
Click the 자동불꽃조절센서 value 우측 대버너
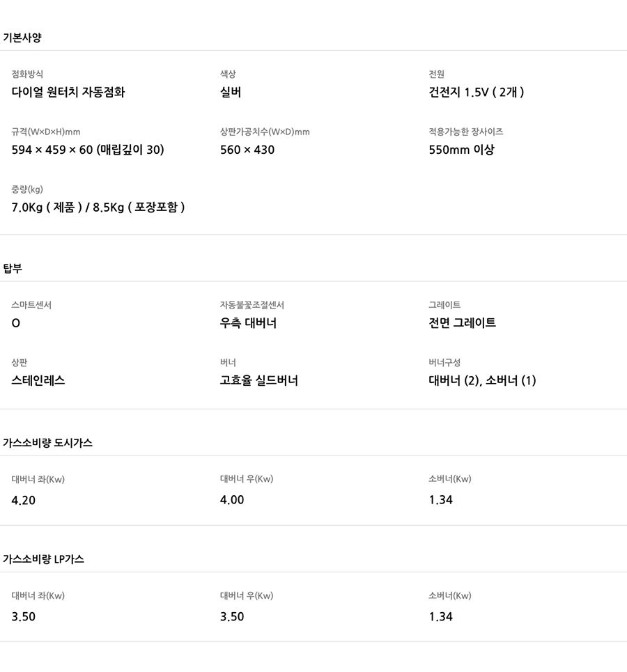[248, 323]
